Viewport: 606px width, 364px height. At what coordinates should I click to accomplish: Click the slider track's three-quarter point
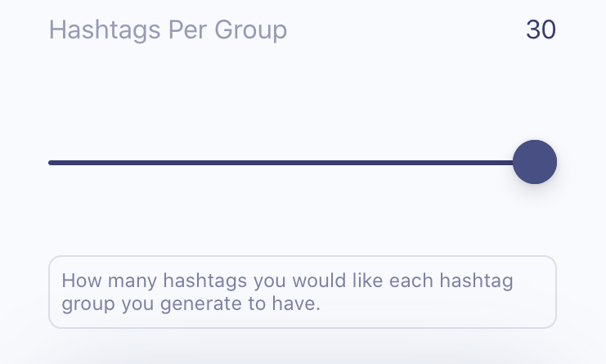coord(413,163)
